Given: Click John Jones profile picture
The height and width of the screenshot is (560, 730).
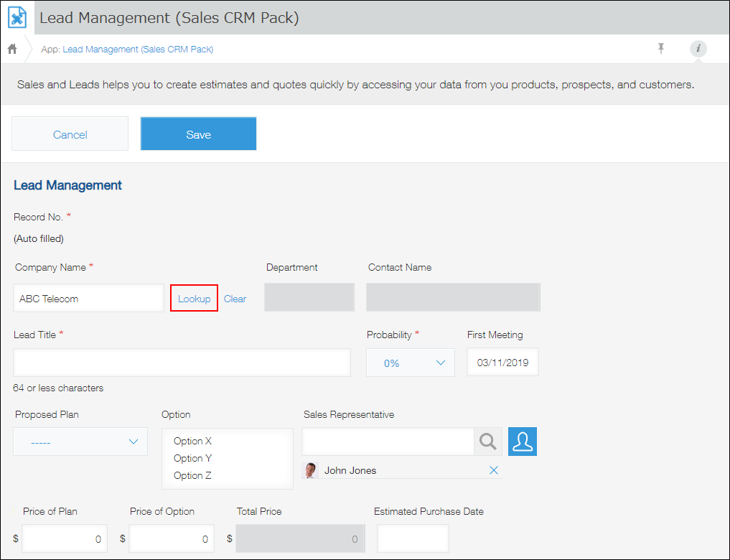Looking at the screenshot, I should pos(310,470).
